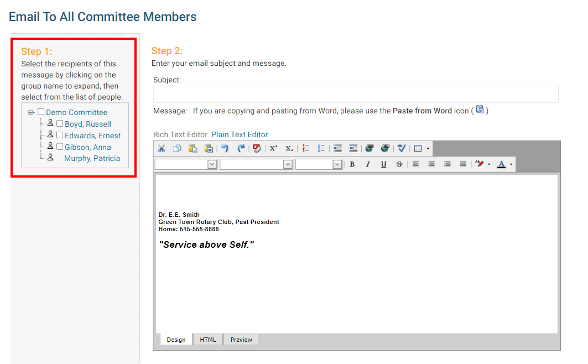Open the Plain Text Editor link
Screen dimensions: 588x364
[240, 134]
